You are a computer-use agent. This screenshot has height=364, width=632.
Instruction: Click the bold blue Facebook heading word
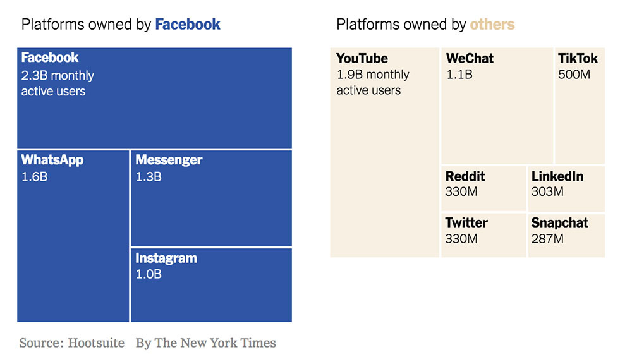[188, 25]
